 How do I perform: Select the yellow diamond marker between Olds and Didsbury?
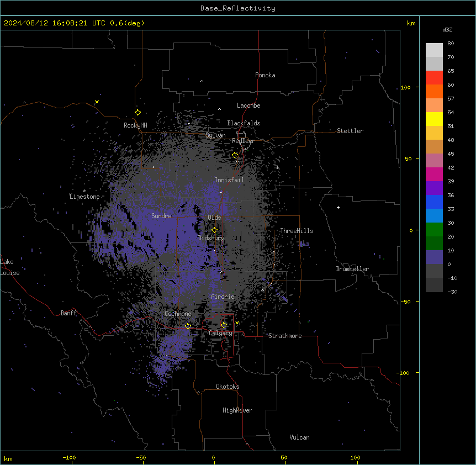pyautogui.click(x=215, y=230)
